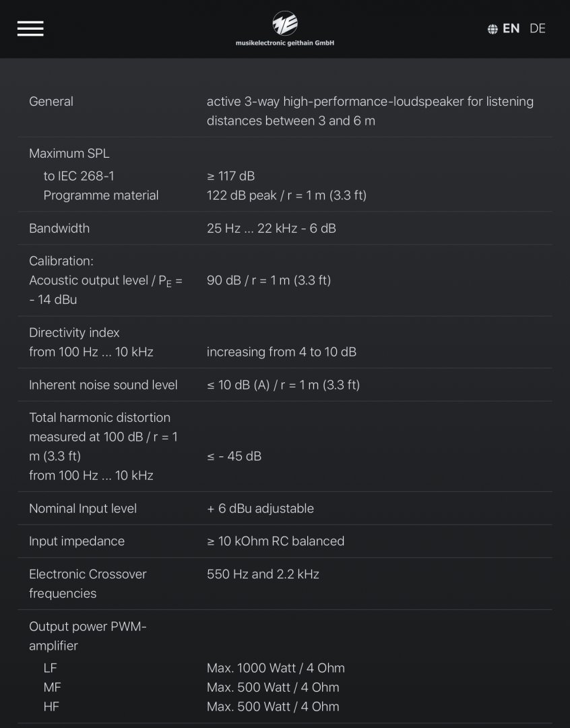Click the 550 Hz and 2.2 kHz value
Viewport: 570px width, 728px height.
pyautogui.click(x=263, y=574)
